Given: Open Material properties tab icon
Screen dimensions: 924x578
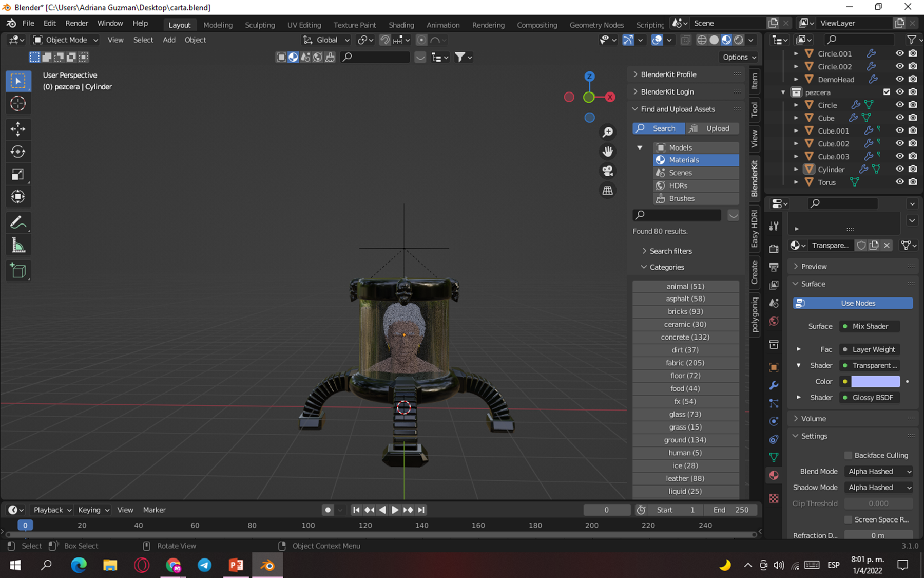Looking at the screenshot, I should [x=774, y=475].
